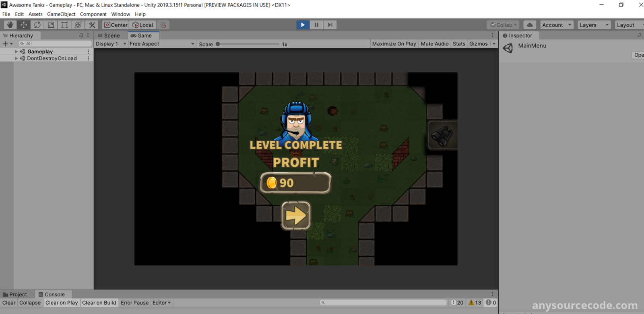The width and height of the screenshot is (644, 314).
Task: Open the GameObject menu
Action: (x=61, y=14)
